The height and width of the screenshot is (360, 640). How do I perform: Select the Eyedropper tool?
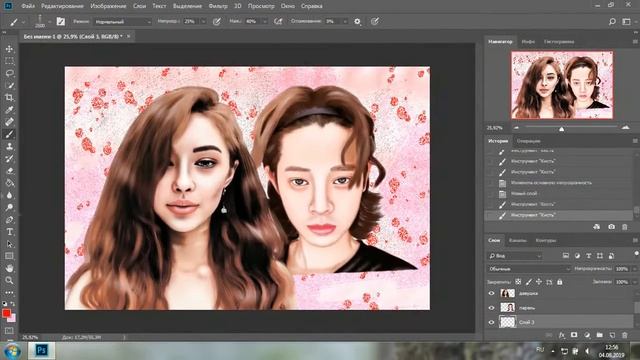point(9,110)
